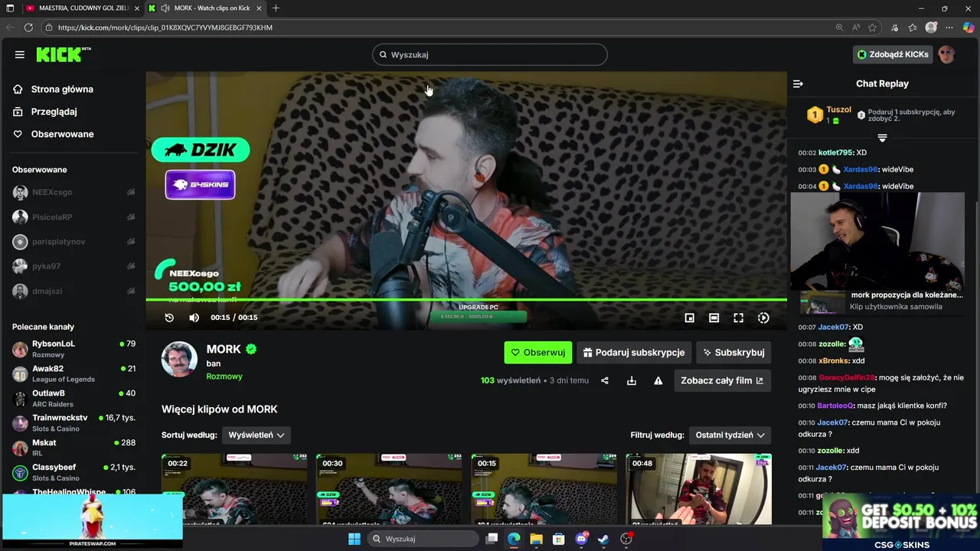Open recommended channel RybsonLoL
Image resolution: width=980 pixels, height=551 pixels.
click(73, 349)
